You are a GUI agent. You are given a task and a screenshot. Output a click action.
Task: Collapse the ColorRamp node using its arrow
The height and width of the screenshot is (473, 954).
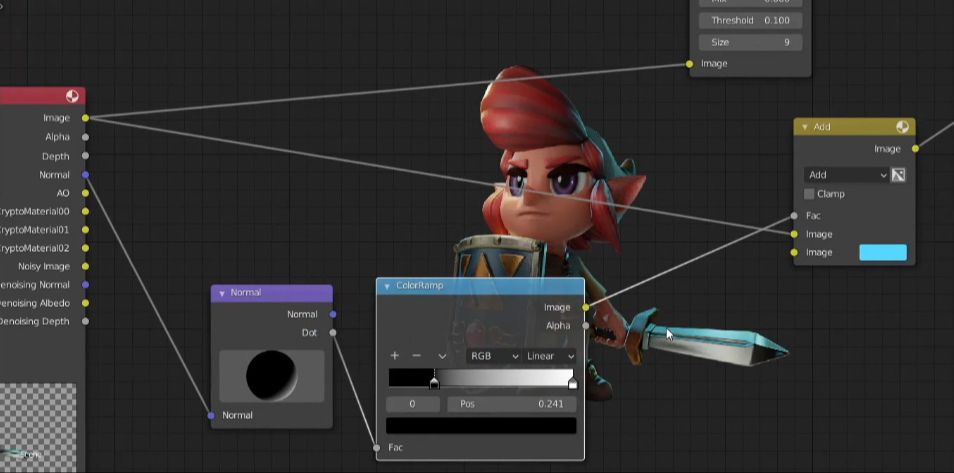387,286
